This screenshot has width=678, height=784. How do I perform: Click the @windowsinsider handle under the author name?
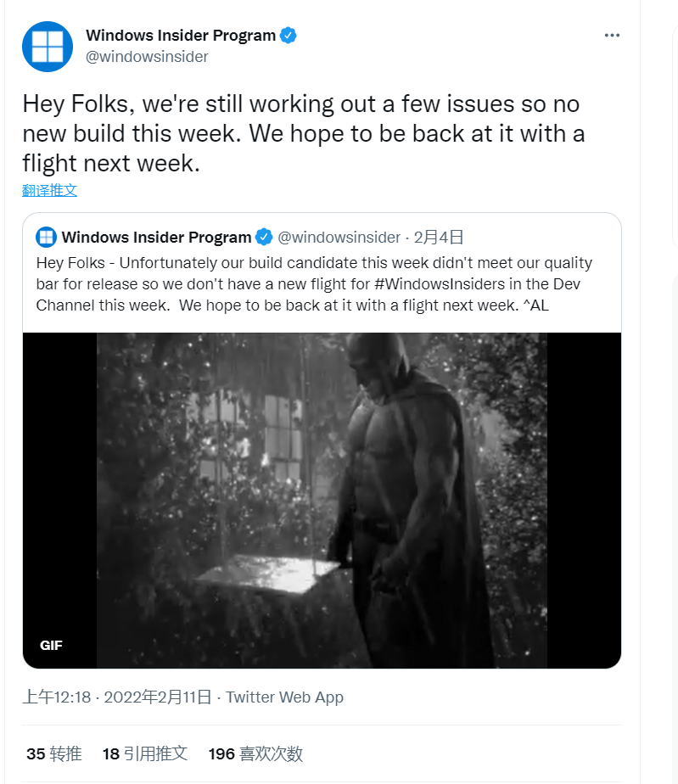coord(147,57)
